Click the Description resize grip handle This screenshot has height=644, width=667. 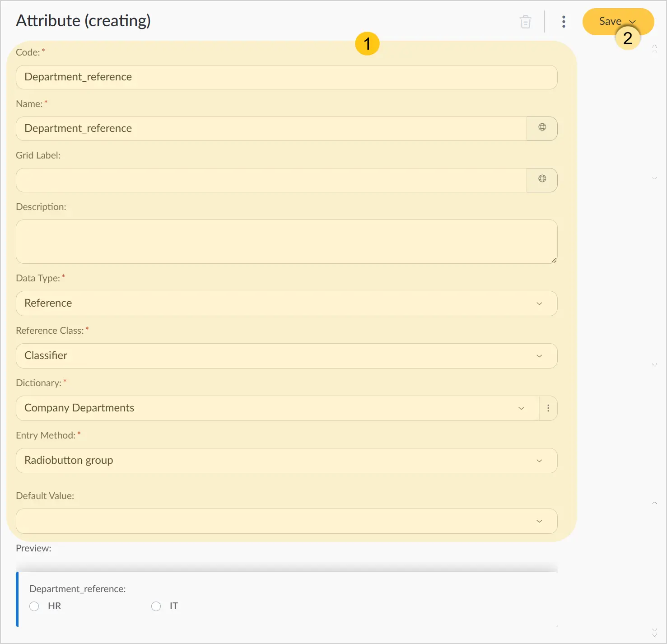pyautogui.click(x=554, y=260)
